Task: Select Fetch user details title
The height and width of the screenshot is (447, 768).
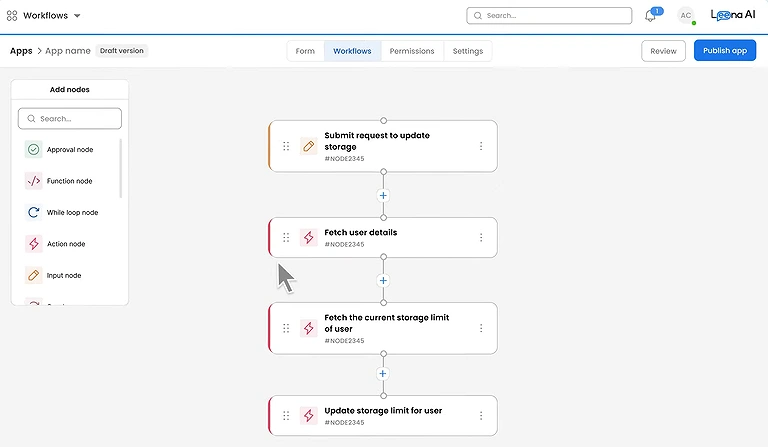Action: coord(361,233)
